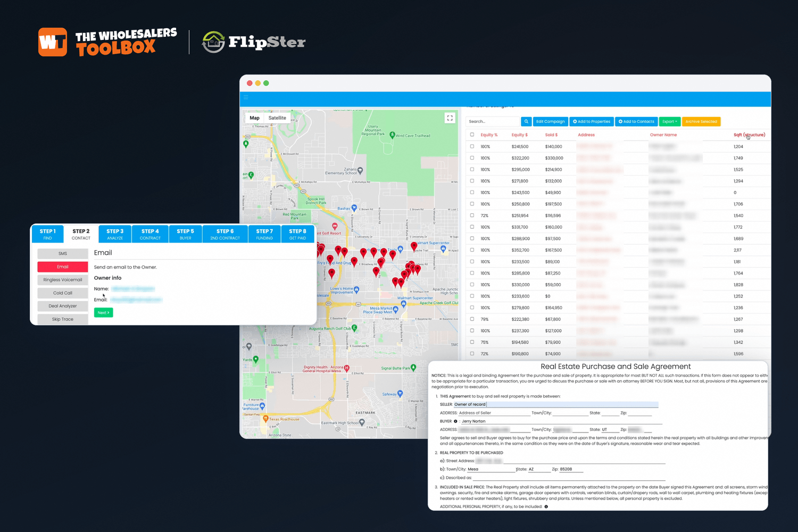Sort by the Equity $ column header

click(x=520, y=135)
